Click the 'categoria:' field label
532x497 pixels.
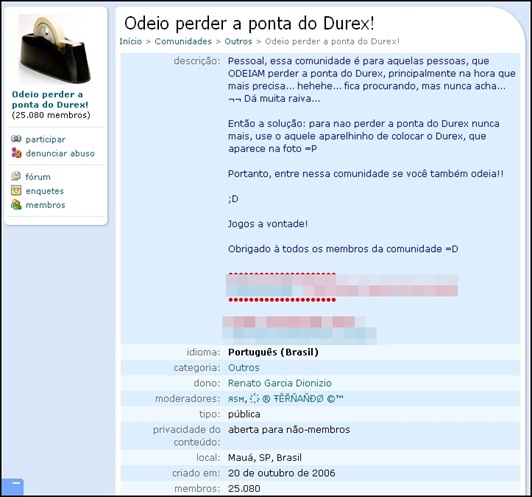(x=197, y=368)
